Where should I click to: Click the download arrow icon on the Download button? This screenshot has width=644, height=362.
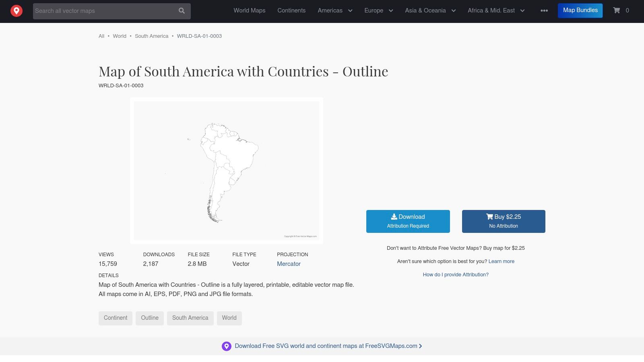tap(394, 217)
